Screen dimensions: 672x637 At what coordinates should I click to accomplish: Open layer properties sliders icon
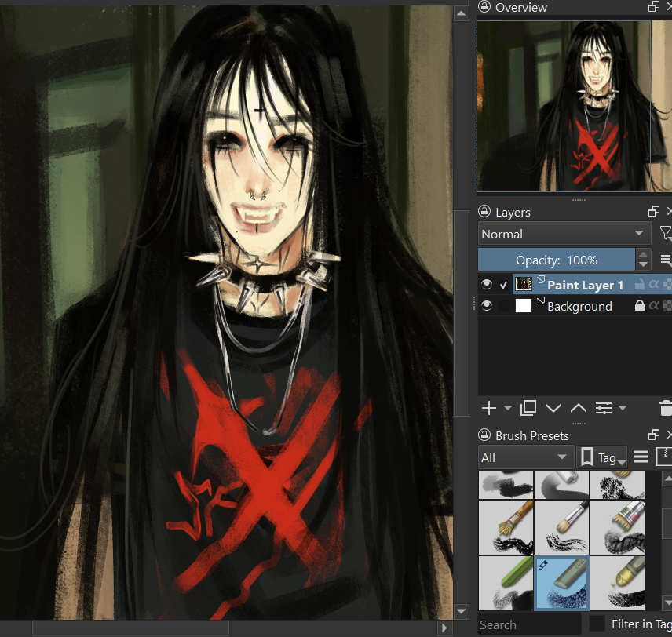[604, 408]
